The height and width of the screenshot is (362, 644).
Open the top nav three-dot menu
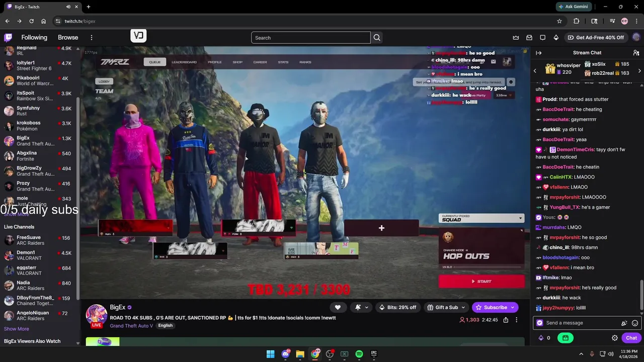click(91, 38)
